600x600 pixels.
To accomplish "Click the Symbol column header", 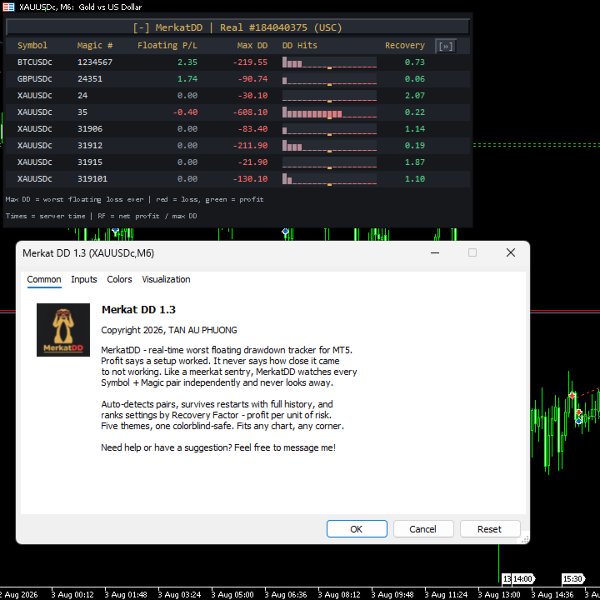I will coord(32,45).
